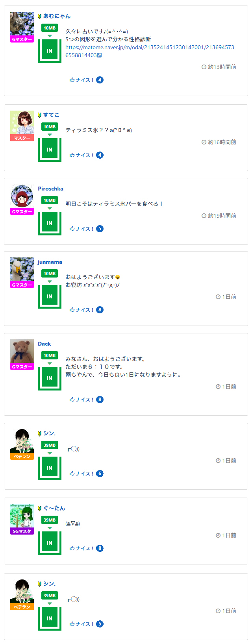This screenshot has width=252, height=644.
Task: Click the clock icon next to 約13時間前
Action: coord(204,67)
